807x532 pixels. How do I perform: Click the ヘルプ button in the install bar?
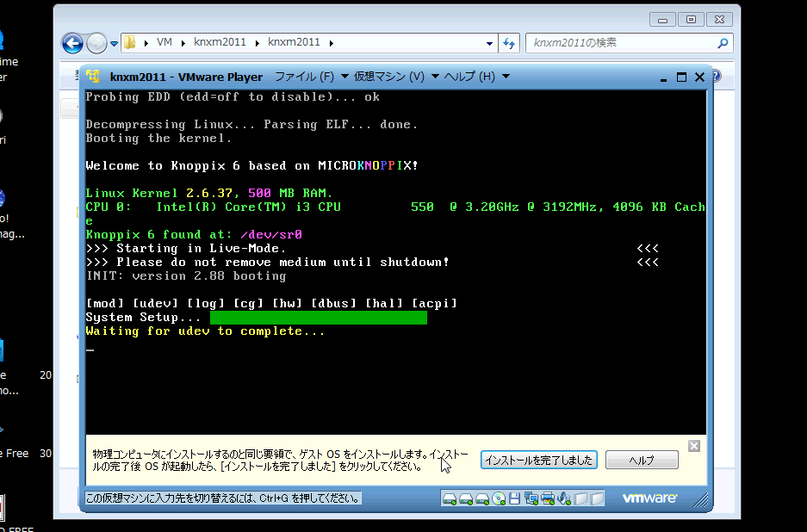point(642,460)
